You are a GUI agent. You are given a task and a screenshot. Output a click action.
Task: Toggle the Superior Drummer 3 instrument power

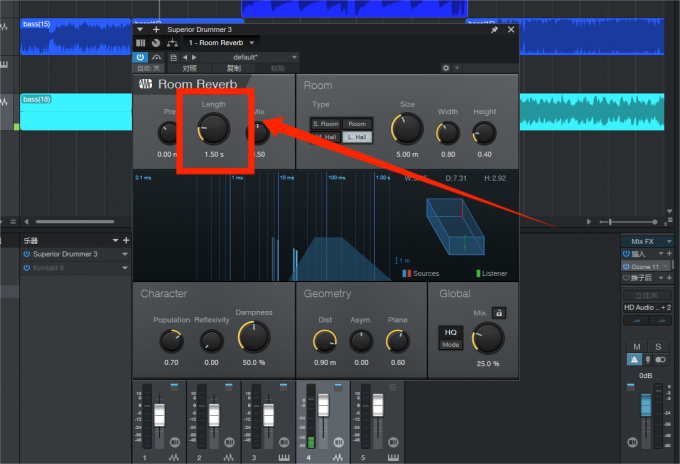point(25,254)
